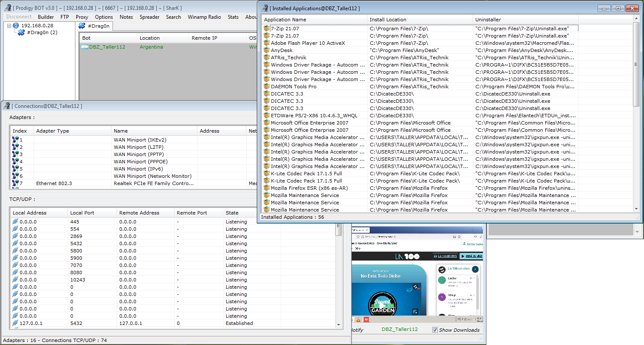Click the Argentina flag icon next to DBZ_Taller112
This screenshot has width=644, height=345.
click(x=85, y=47)
